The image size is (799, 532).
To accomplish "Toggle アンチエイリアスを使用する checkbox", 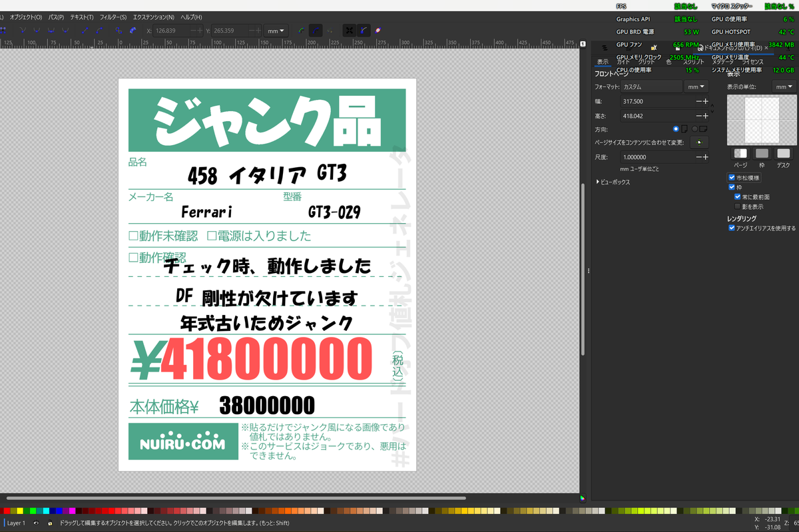I will pyautogui.click(x=732, y=228).
